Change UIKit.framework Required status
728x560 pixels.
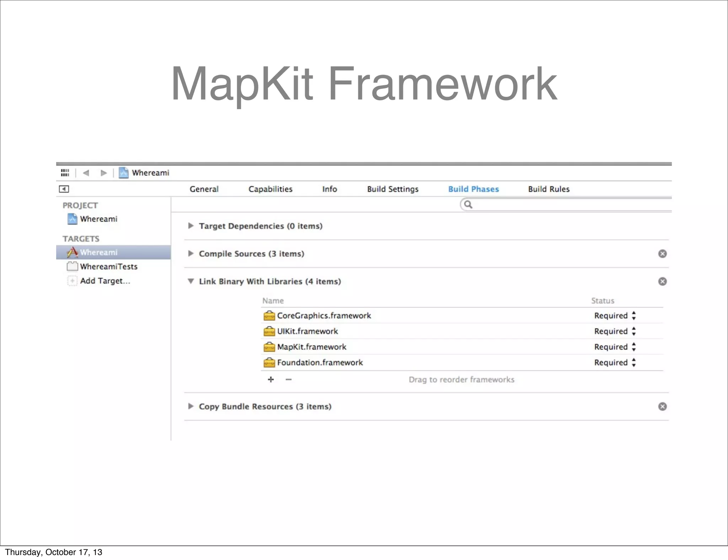point(615,331)
